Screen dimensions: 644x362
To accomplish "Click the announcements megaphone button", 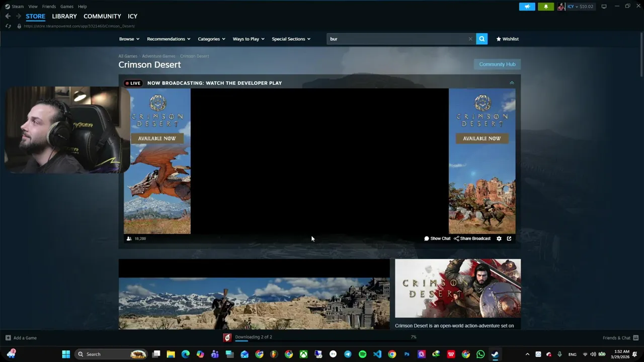I will 527,7.
